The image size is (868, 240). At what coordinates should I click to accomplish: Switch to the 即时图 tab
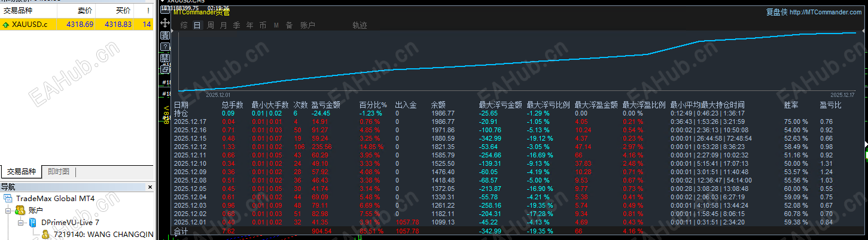pyautogui.click(x=59, y=172)
